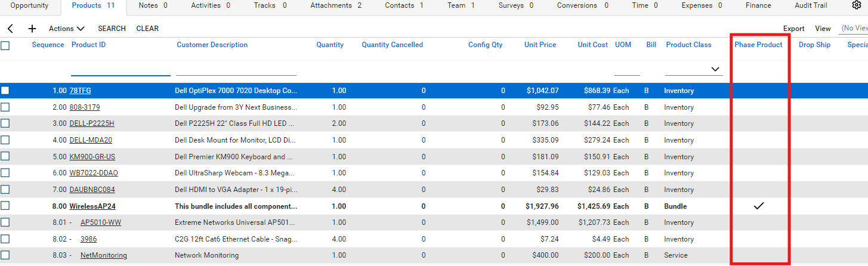This screenshot has height=266, width=868.
Task: Check the box for WirelessAP24 row
Action: (x=5, y=206)
